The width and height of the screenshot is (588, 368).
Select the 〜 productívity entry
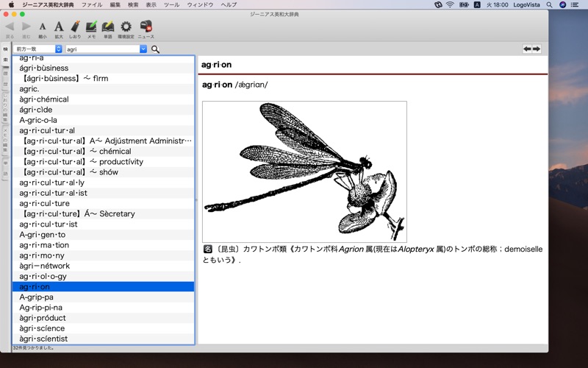pos(103,161)
